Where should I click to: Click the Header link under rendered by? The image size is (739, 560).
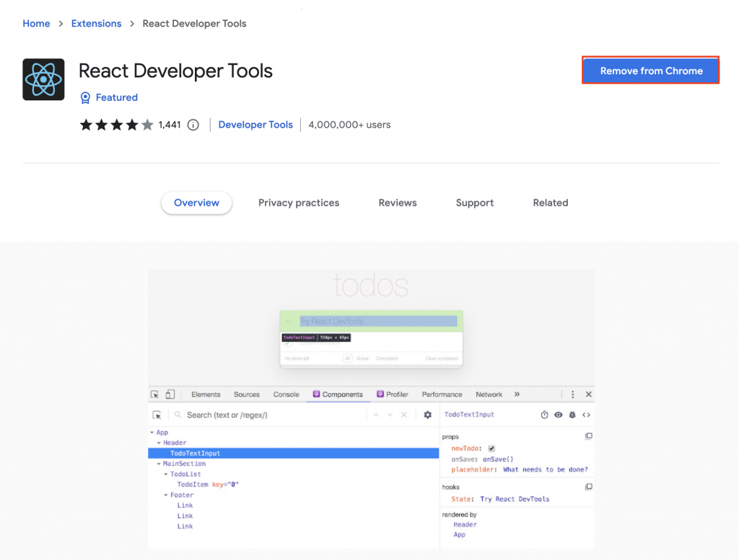(x=465, y=525)
